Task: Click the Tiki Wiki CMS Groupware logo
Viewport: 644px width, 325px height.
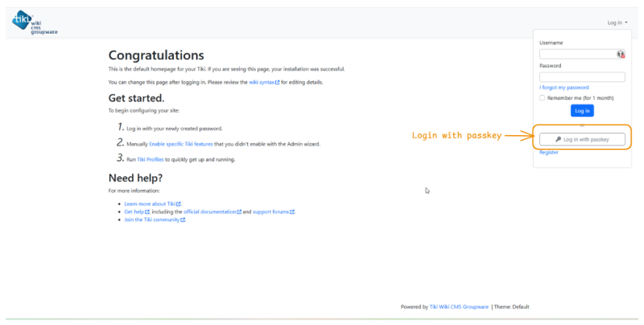Action: [x=35, y=23]
